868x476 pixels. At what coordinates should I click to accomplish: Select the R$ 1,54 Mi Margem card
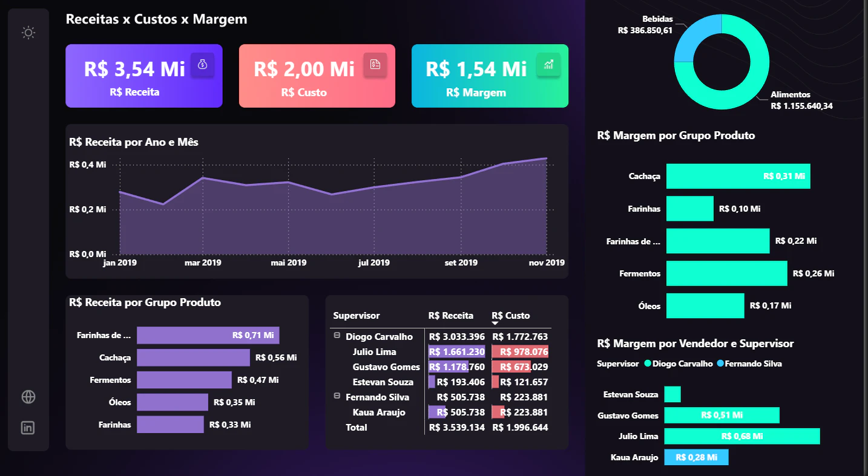coord(490,76)
